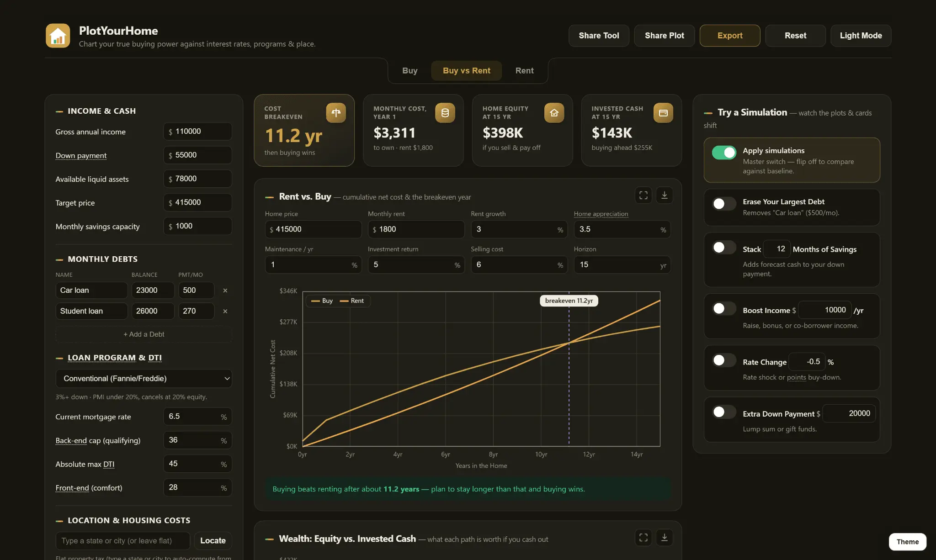The image size is (936, 560).
Task: Enable Erase Your Largest Debt toggle
Action: point(724,204)
